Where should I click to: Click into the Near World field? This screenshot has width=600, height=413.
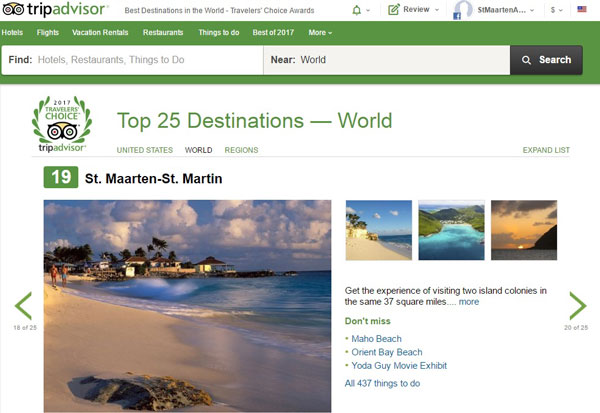(x=386, y=60)
